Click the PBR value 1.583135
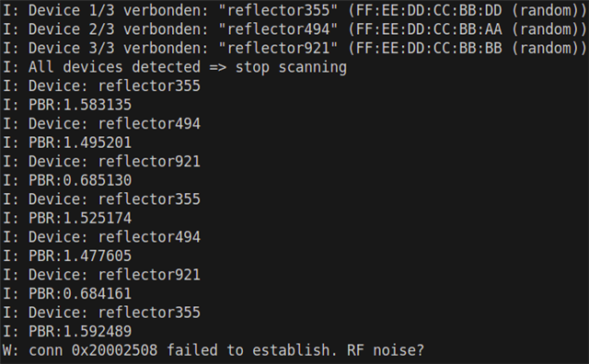This screenshot has height=364, width=589. [98, 105]
